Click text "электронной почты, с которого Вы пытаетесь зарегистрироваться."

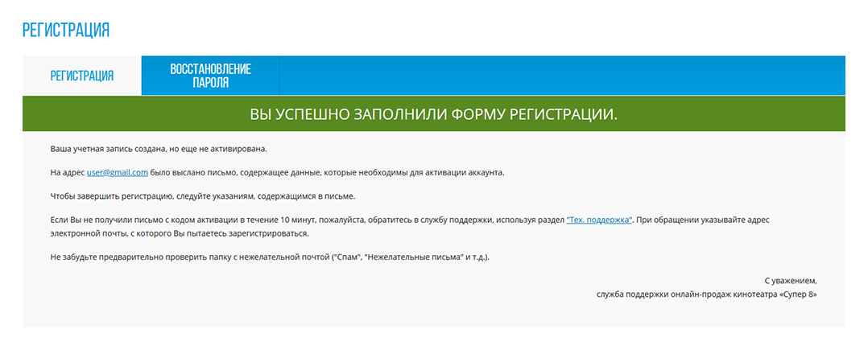(x=179, y=233)
